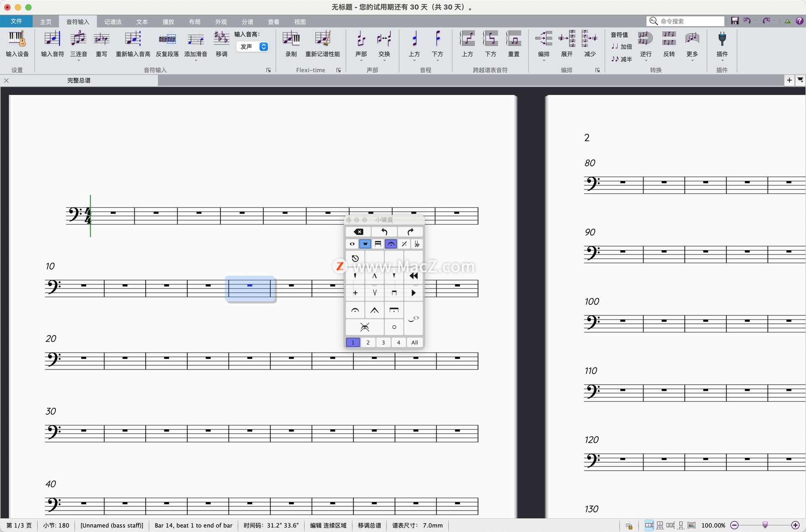Start Flexi-time Record (录制)
The width and height of the screenshot is (806, 532).
pyautogui.click(x=291, y=44)
